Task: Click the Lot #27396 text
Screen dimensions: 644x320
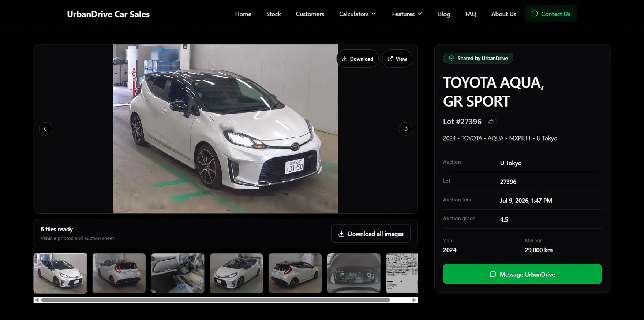Action: click(x=462, y=122)
